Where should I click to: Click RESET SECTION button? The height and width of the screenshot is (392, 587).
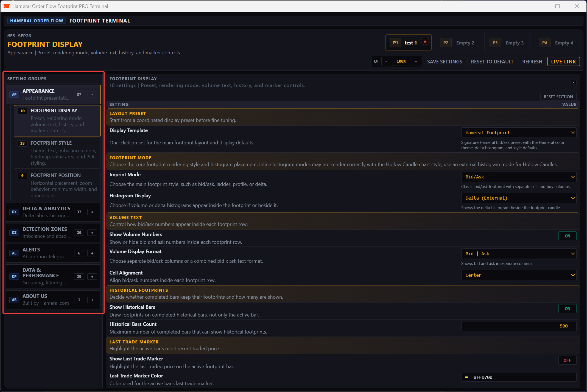558,97
